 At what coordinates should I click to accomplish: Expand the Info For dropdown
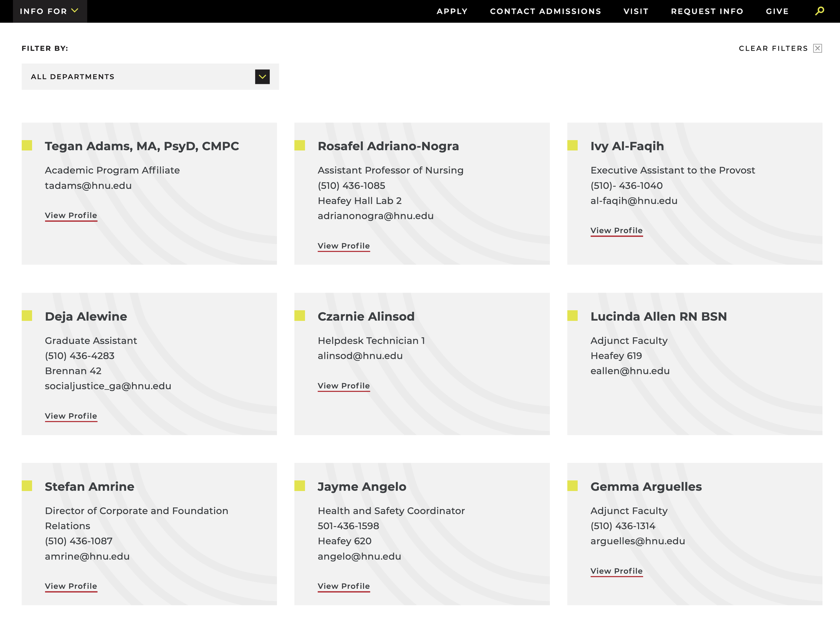[49, 11]
